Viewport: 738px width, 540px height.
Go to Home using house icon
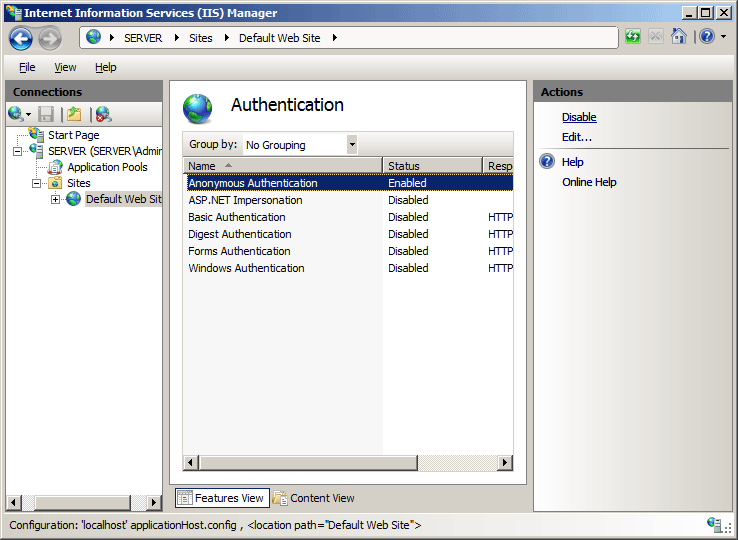click(679, 37)
